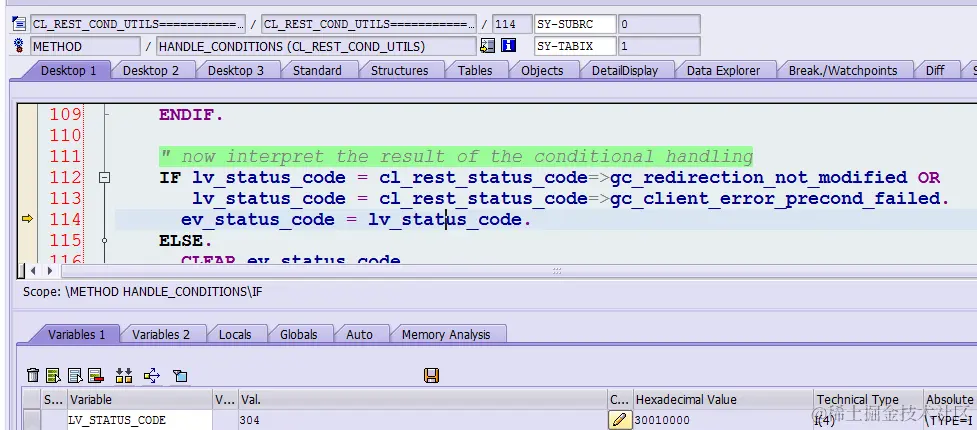
Task: Open the Objects tab
Action: tap(542, 70)
